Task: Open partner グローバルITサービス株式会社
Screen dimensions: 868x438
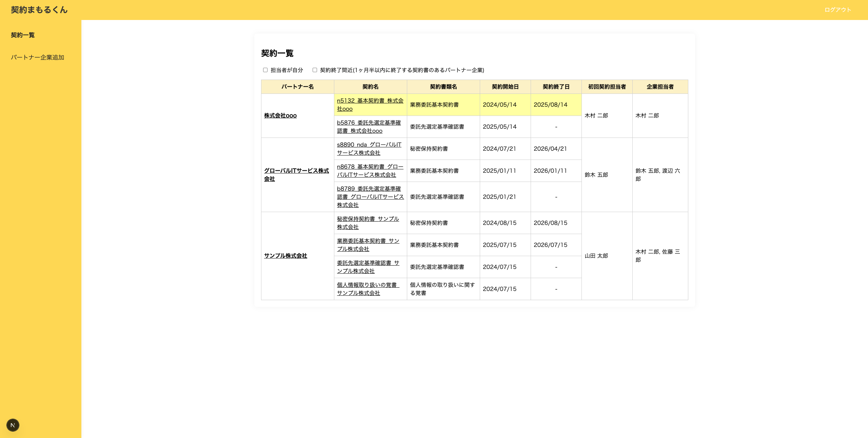Action: tap(297, 175)
